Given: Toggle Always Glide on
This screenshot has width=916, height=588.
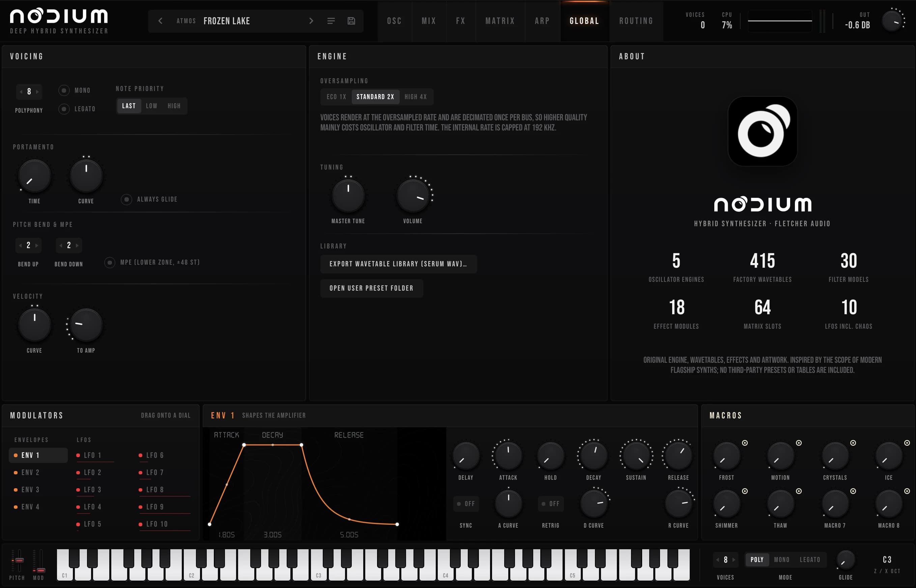Looking at the screenshot, I should click(126, 199).
